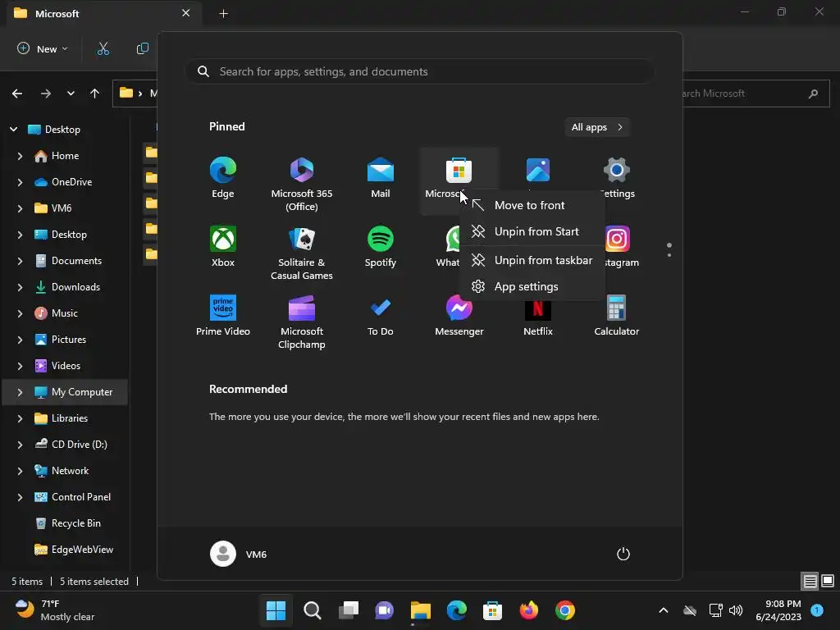Open Firefox from the taskbar

point(529,610)
